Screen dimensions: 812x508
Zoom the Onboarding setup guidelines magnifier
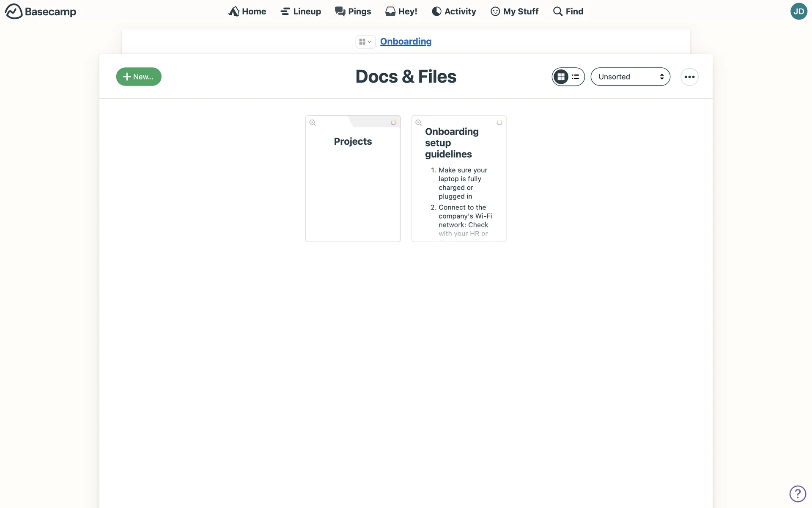click(419, 123)
